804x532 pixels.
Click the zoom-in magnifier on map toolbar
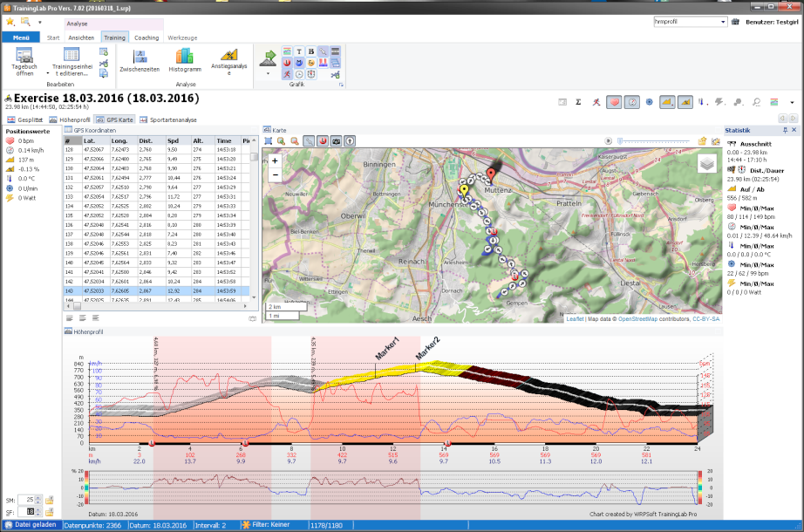[x=281, y=141]
